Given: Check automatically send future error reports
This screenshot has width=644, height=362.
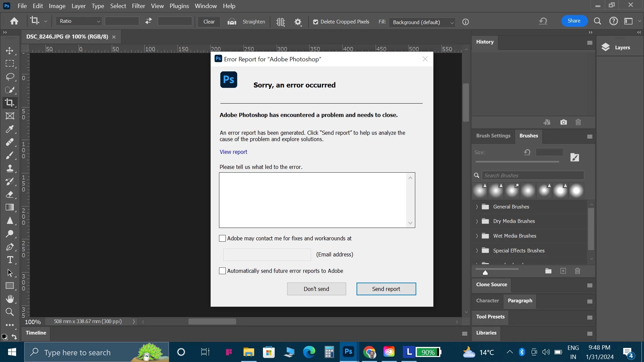Looking at the screenshot, I should (222, 271).
